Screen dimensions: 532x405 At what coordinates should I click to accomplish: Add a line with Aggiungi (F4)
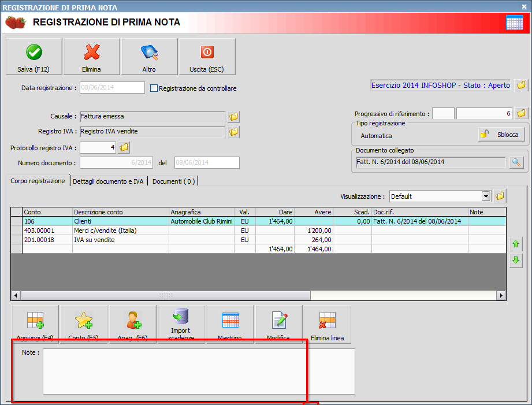35,324
